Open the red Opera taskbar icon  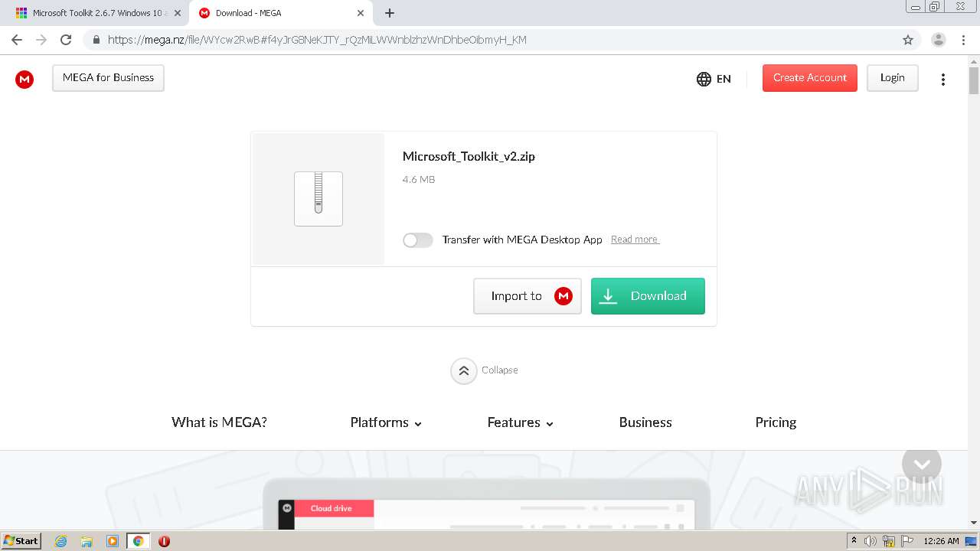point(164,541)
